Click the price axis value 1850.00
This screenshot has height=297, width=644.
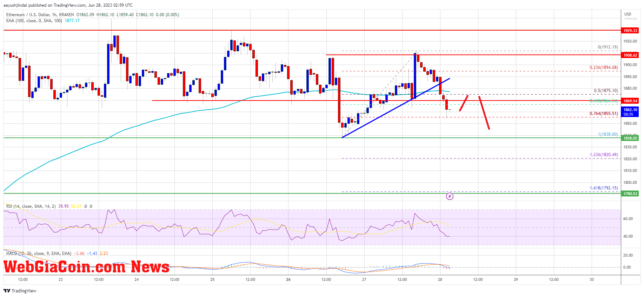coord(630,123)
